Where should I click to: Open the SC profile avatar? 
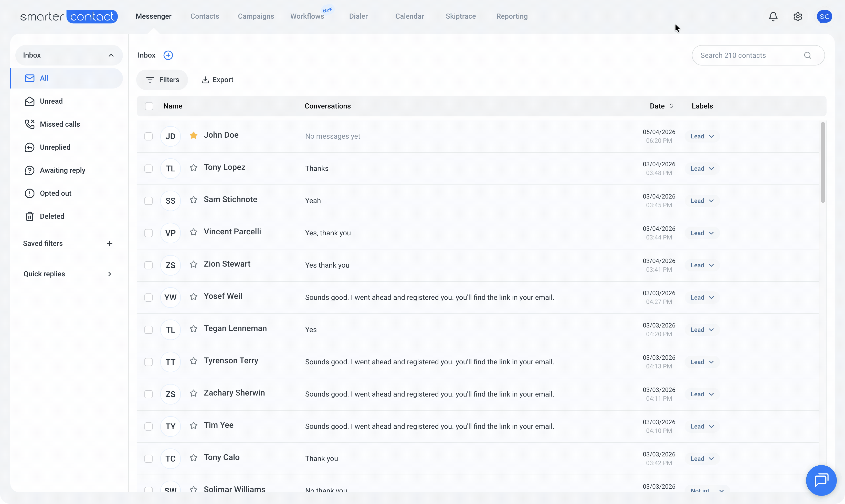coord(824,16)
